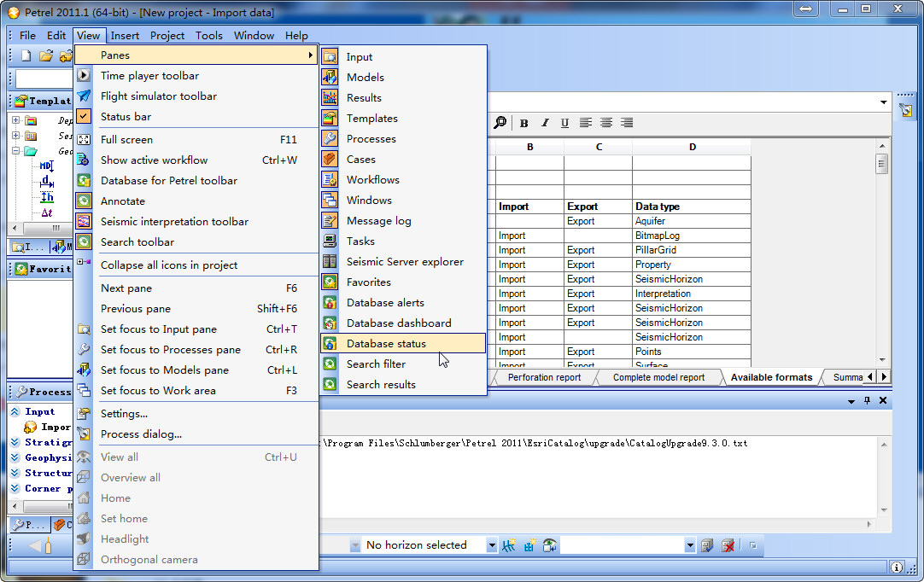Toggle underline formatting in the spreadsheet
This screenshot has height=582, width=924.
coord(564,123)
